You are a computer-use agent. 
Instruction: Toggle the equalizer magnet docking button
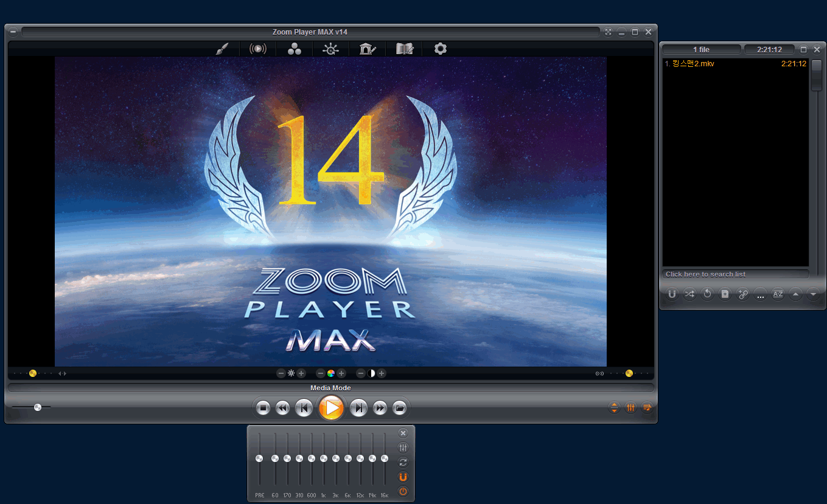click(403, 477)
